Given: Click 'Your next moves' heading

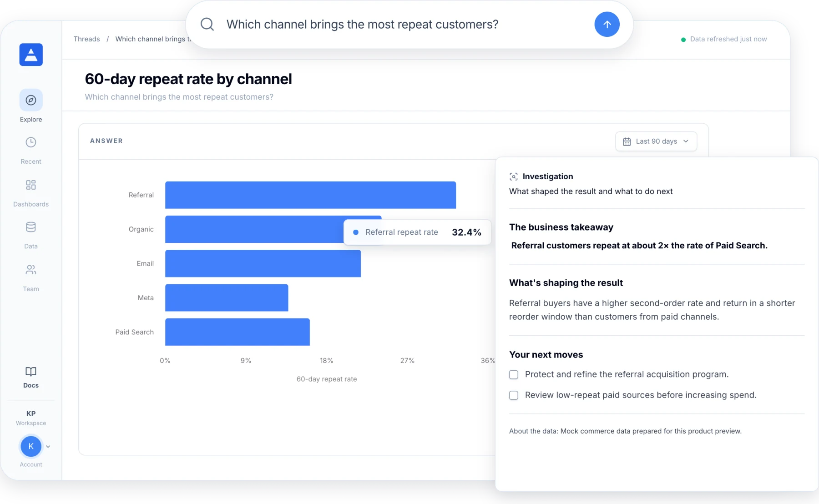Looking at the screenshot, I should [x=546, y=355].
